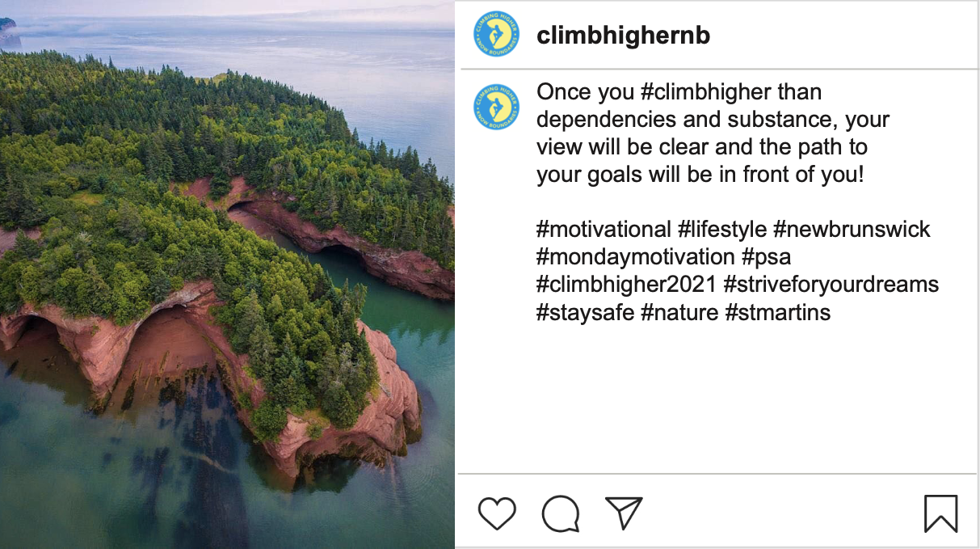This screenshot has height=549, width=980.
Task: Open the #newbrunswick hashtag
Action: click(x=852, y=230)
